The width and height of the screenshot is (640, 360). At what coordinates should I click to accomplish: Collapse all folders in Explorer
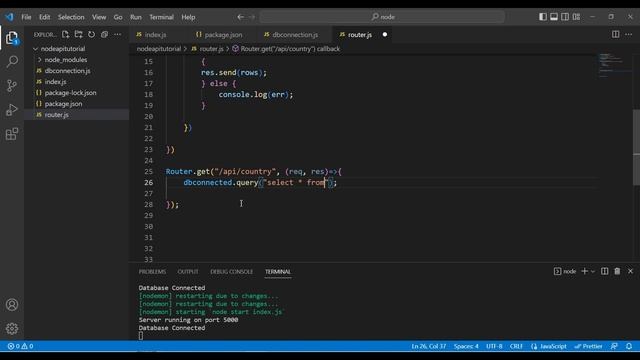coord(104,35)
